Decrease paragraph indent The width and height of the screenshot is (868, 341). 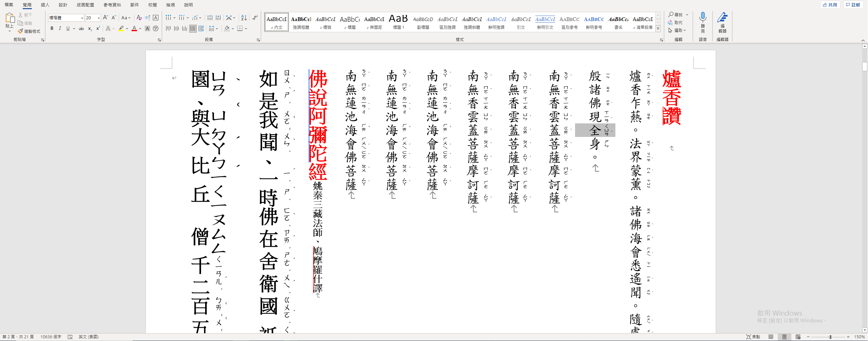[210, 18]
